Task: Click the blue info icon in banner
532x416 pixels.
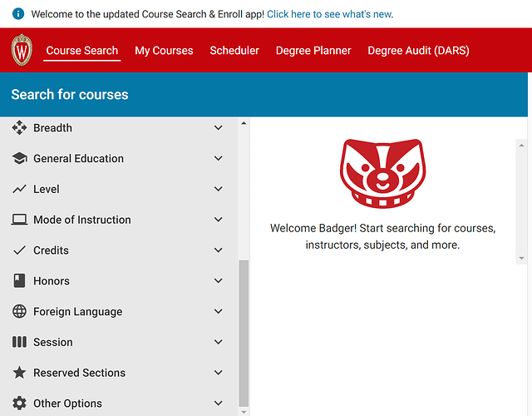Action: (x=18, y=14)
